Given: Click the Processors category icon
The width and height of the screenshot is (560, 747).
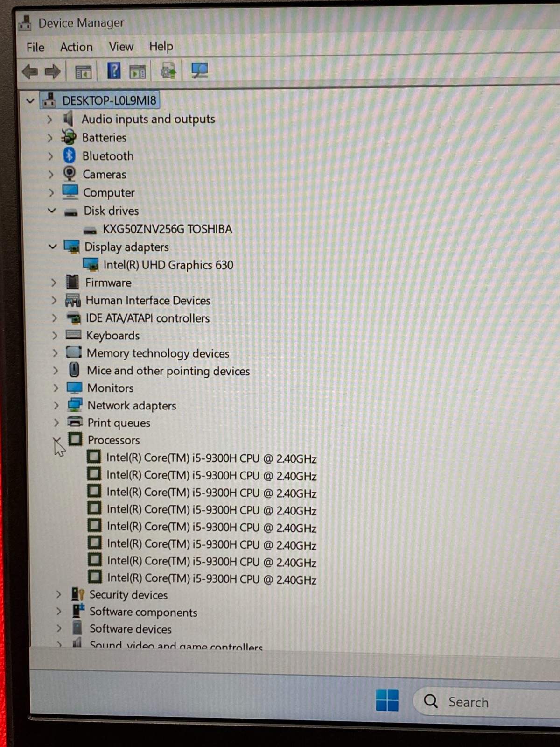Looking at the screenshot, I should (x=75, y=439).
